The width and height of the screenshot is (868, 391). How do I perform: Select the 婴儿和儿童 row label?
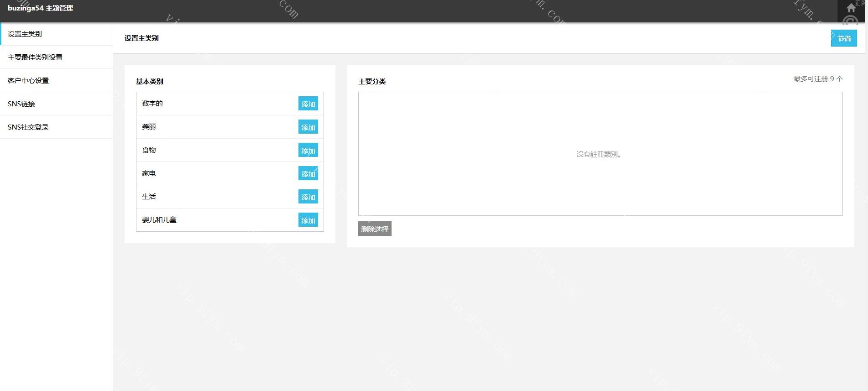[x=159, y=220]
